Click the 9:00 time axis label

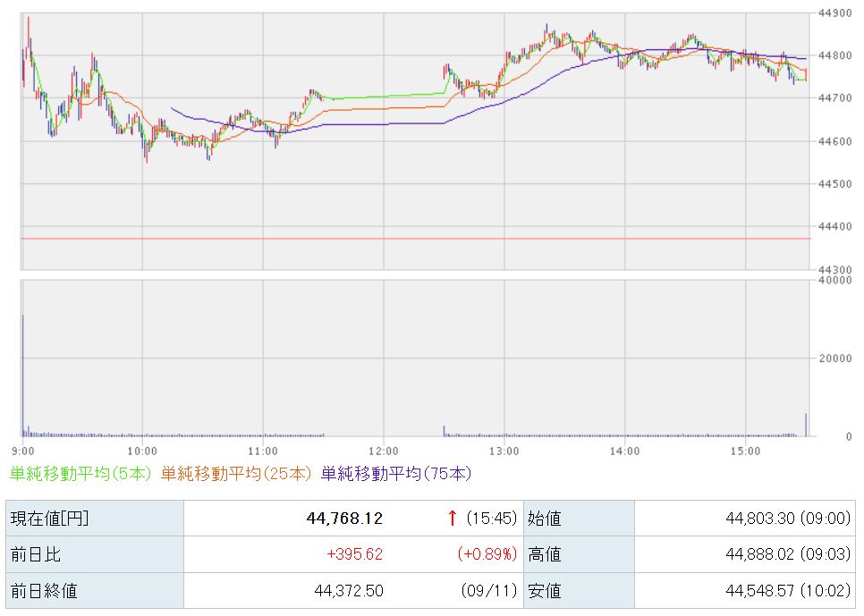(23, 450)
